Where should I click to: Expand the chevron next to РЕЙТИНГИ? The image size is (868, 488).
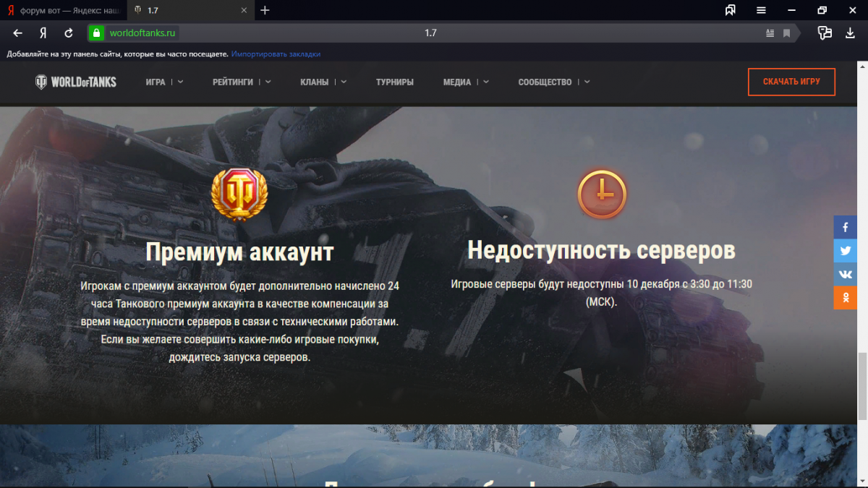pyautogui.click(x=268, y=82)
